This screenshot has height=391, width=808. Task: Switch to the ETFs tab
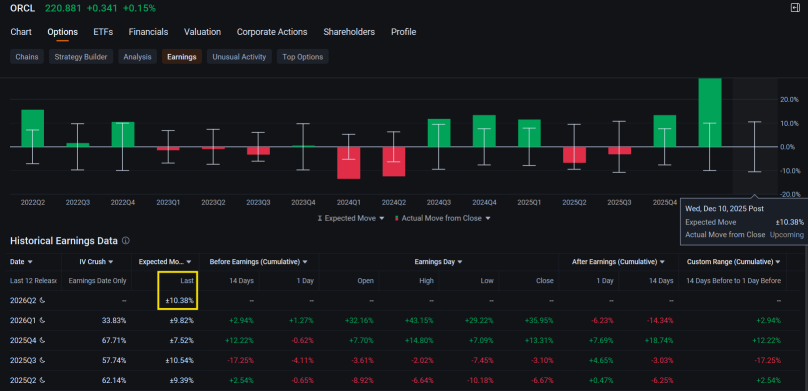(x=103, y=32)
